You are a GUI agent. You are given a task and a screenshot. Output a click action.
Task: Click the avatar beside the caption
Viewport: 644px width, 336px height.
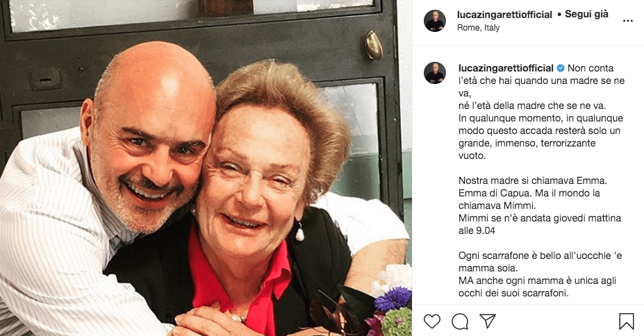point(435,73)
